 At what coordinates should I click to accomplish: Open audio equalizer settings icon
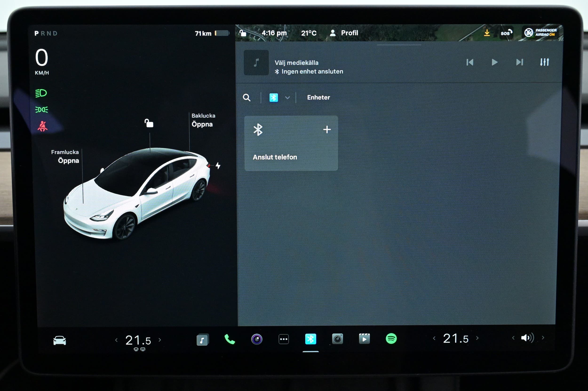click(x=544, y=62)
